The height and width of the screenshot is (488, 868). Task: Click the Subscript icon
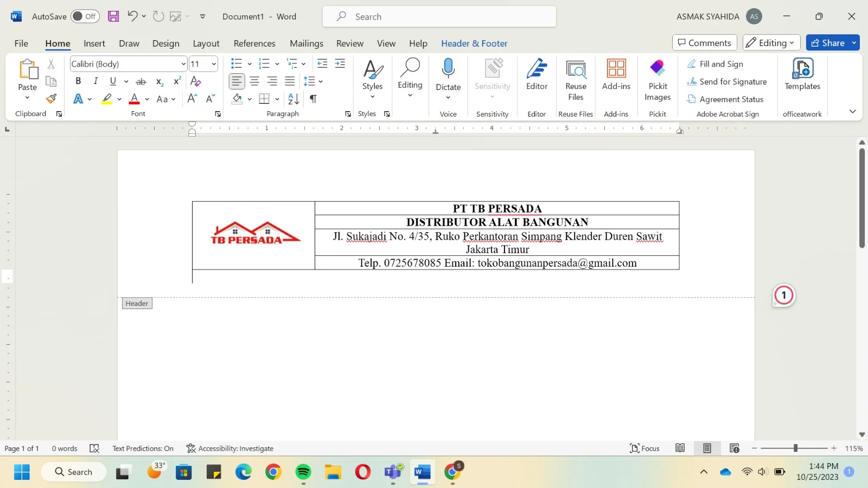click(x=158, y=82)
